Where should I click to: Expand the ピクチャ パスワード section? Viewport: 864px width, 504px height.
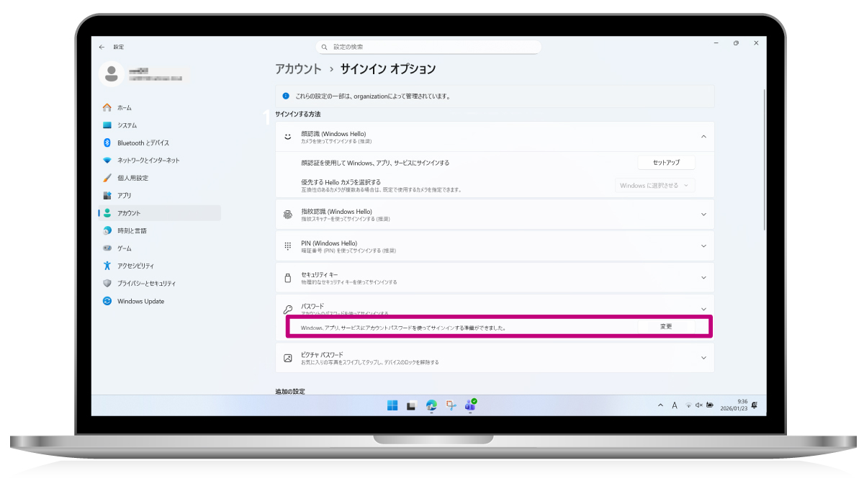(703, 358)
